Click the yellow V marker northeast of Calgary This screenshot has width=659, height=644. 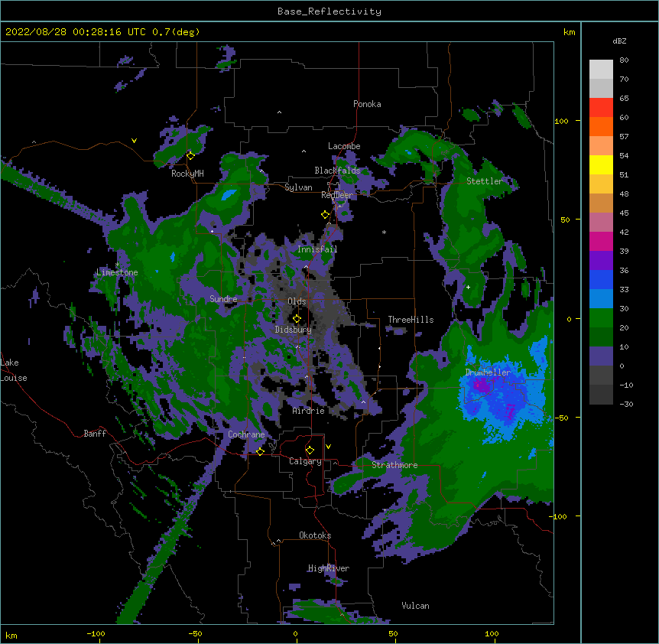coord(328,447)
